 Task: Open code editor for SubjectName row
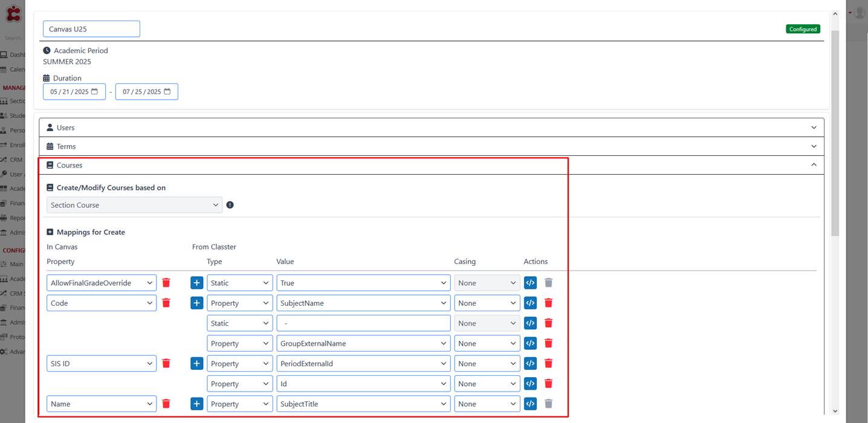point(530,303)
